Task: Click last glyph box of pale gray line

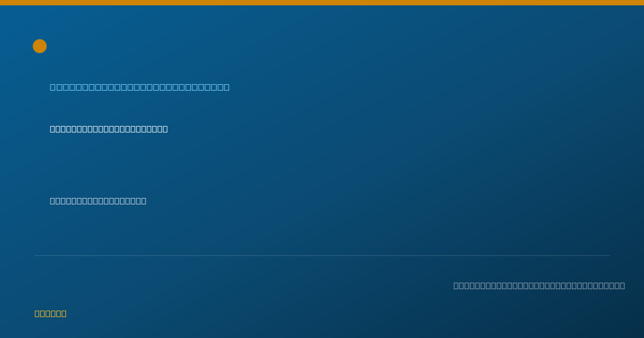Action: click(x=144, y=201)
